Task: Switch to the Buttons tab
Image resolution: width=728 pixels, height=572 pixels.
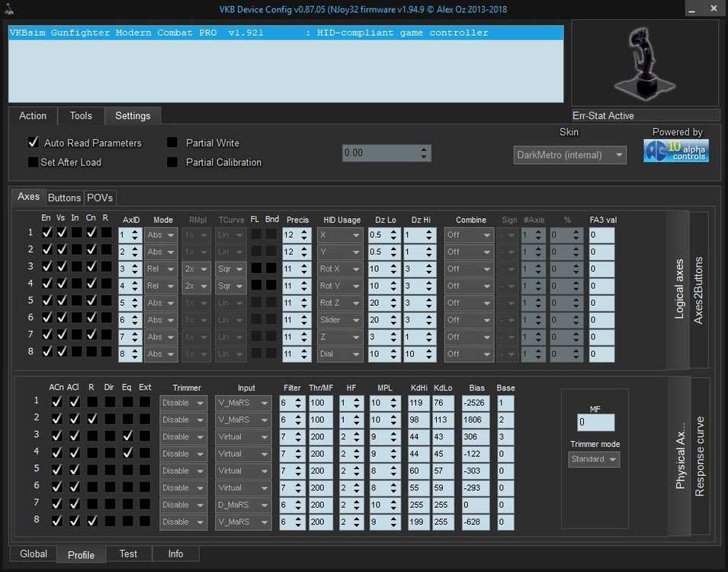Action: (x=64, y=198)
